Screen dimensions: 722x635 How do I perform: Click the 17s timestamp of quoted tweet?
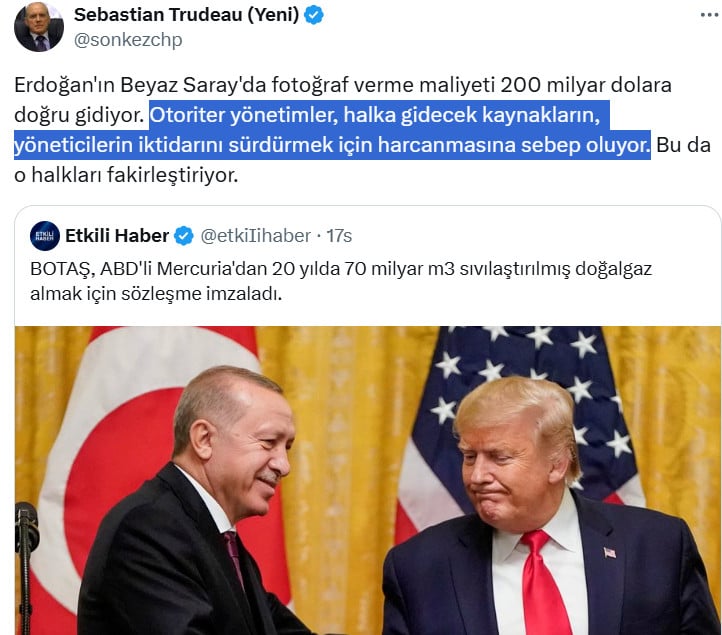click(x=339, y=236)
